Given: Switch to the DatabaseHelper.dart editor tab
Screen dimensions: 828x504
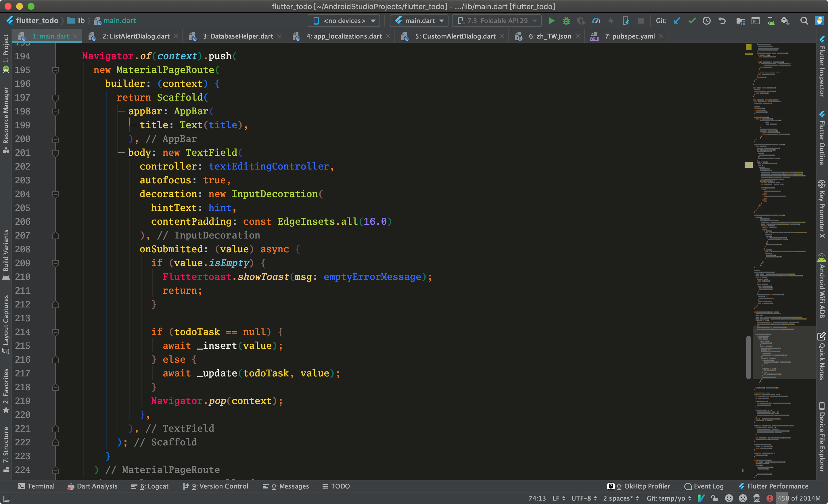Looking at the screenshot, I should (239, 36).
